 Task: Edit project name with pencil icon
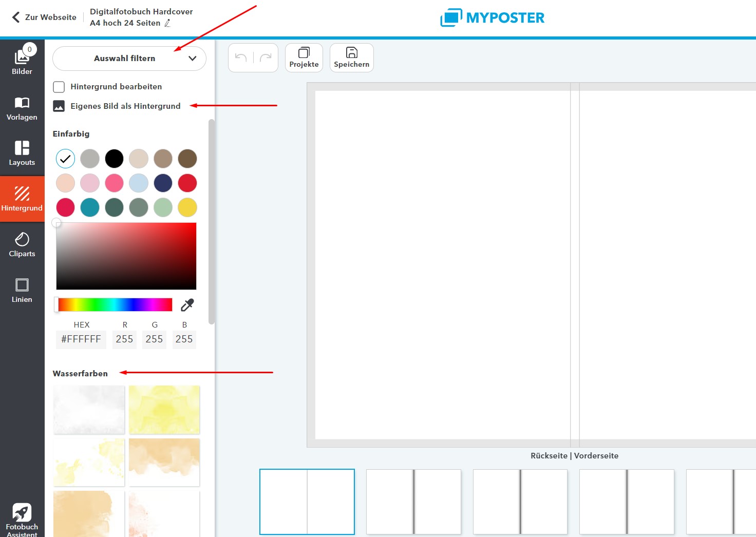point(167,23)
